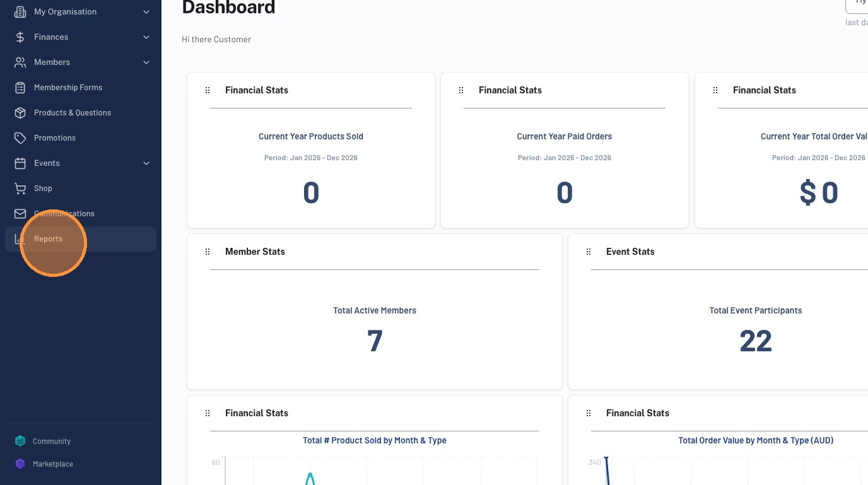Select the Membership Forms clipboard icon

[20, 88]
